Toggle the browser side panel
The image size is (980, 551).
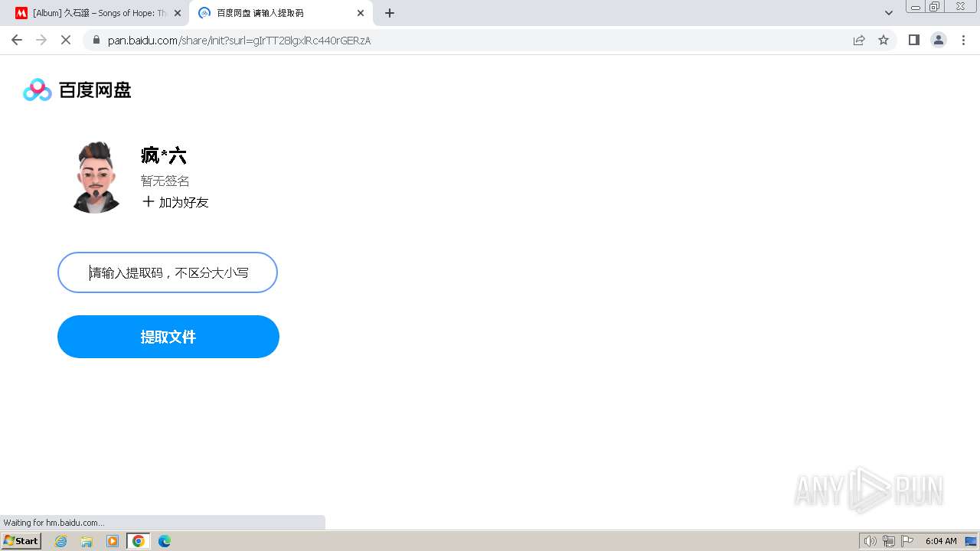913,40
